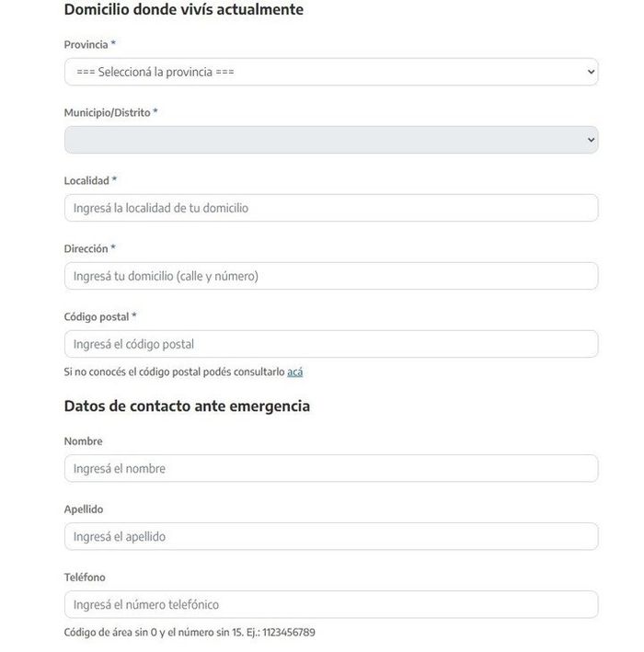The height and width of the screenshot is (652, 644).
Task: Click the emergency contact Nombre field
Action: pos(331,469)
